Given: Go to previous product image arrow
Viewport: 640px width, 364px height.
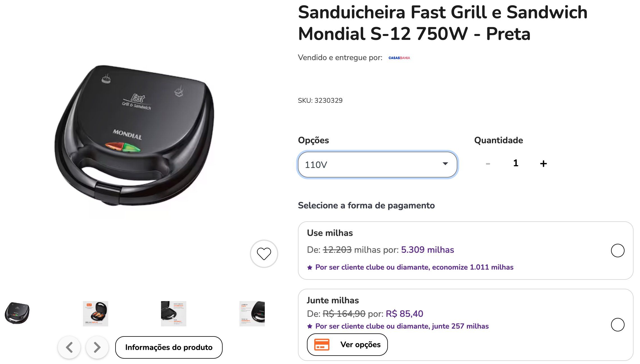Looking at the screenshot, I should pyautogui.click(x=69, y=347).
